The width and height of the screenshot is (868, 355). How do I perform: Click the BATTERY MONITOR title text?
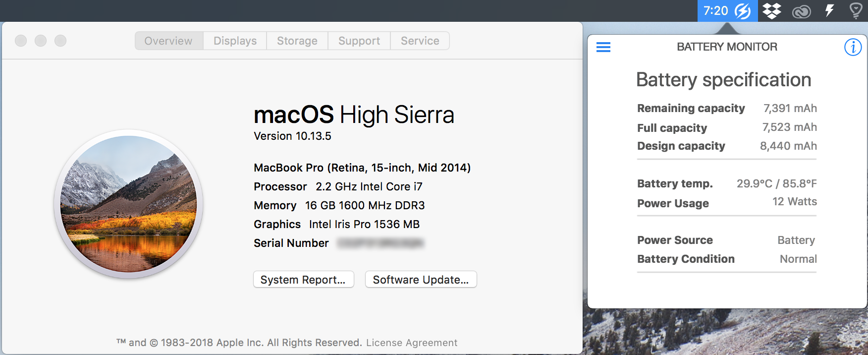coord(727,47)
